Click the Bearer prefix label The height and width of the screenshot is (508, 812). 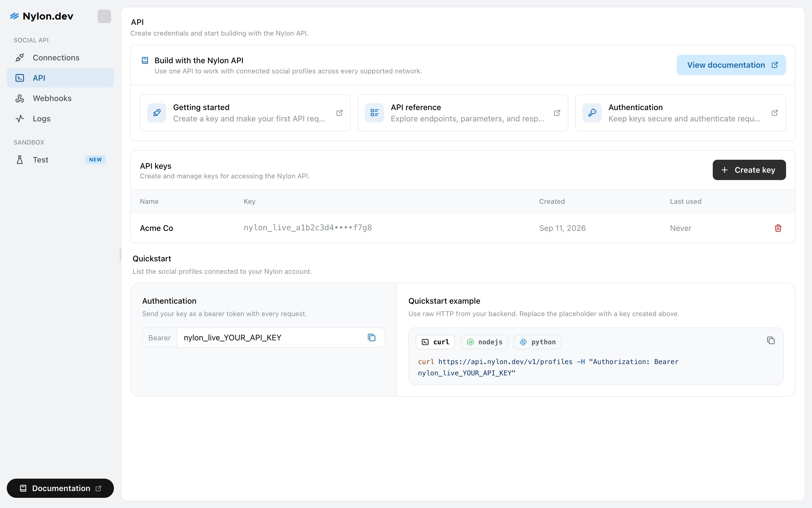click(x=159, y=338)
